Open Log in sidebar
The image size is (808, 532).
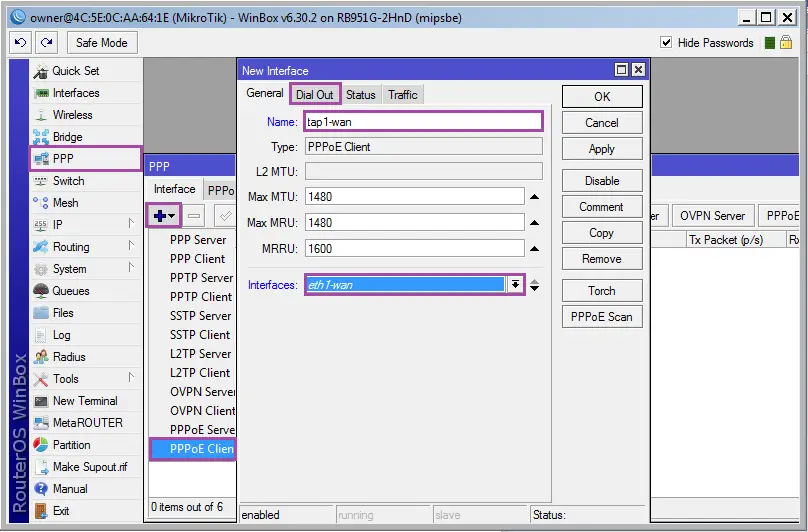tap(85, 335)
